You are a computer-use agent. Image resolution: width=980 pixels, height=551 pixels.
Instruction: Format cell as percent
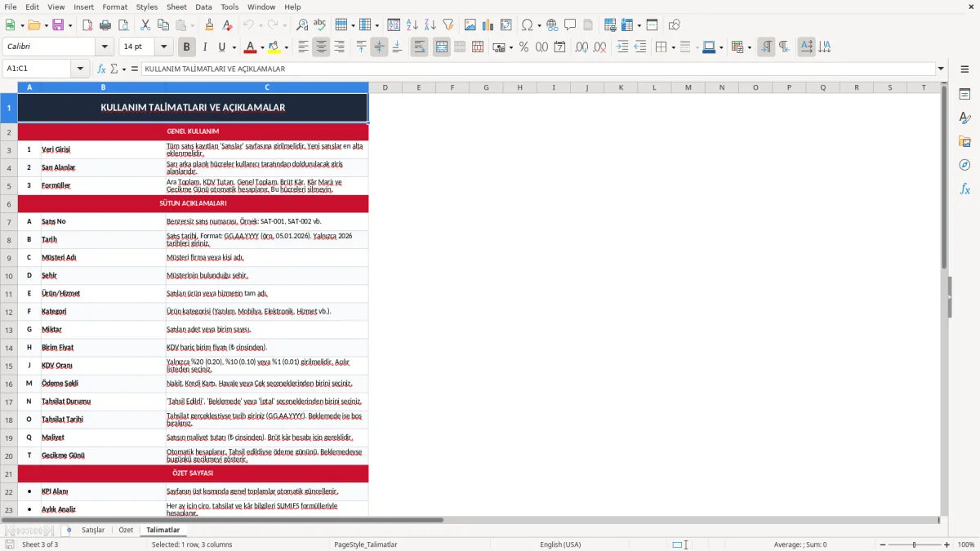(523, 47)
